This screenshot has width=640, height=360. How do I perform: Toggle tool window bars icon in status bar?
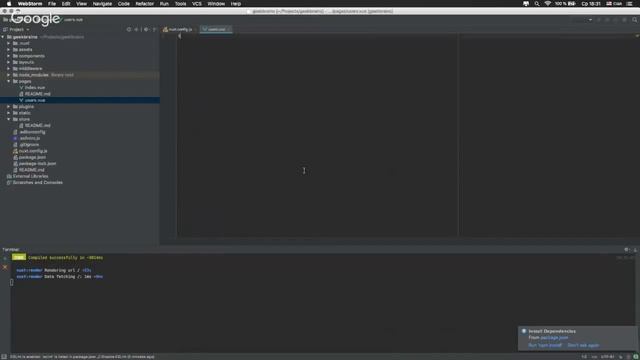(4, 357)
